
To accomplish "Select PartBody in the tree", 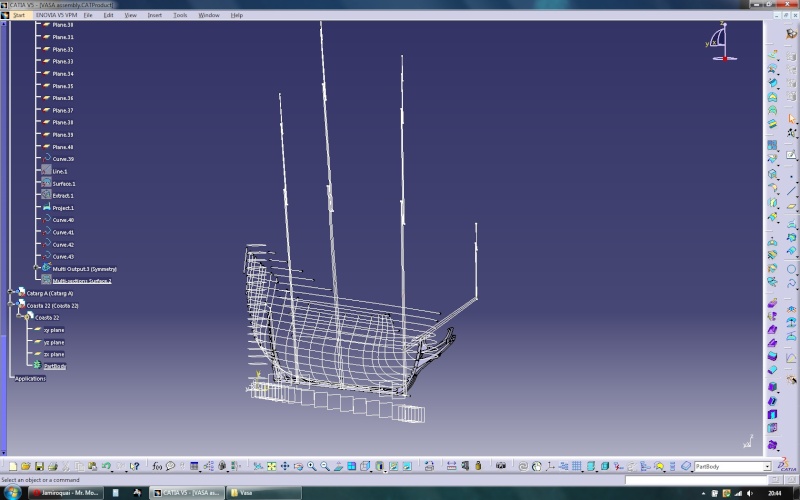I will [55, 366].
